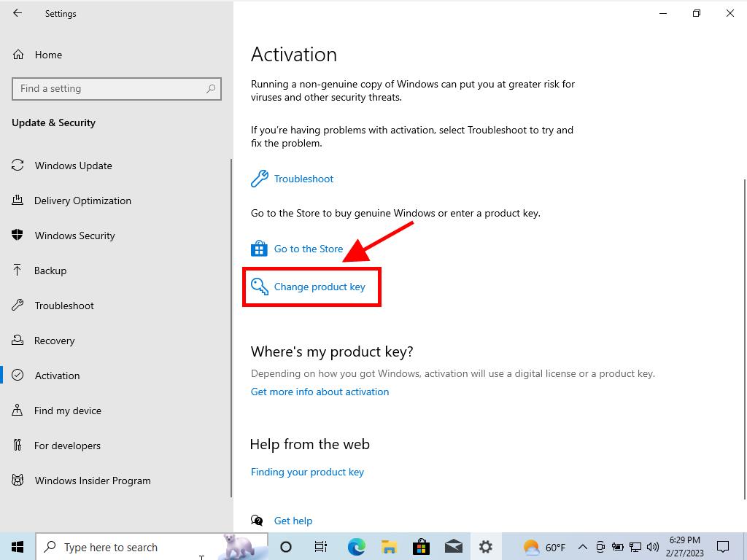This screenshot has height=560, width=747.
Task: Go to Home in the Settings sidebar
Action: click(x=48, y=55)
